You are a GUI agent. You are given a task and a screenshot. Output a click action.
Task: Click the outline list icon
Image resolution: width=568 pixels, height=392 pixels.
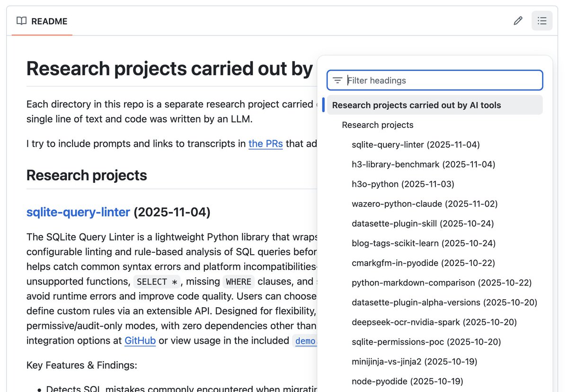541,20
